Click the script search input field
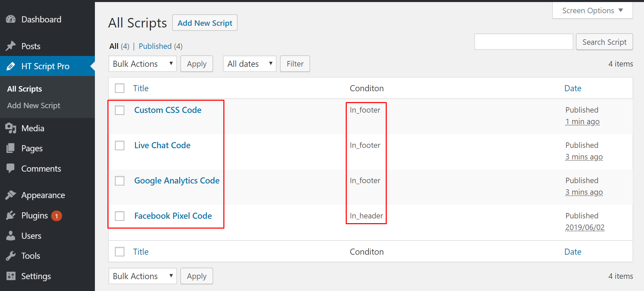This screenshot has width=644, height=291. point(523,42)
